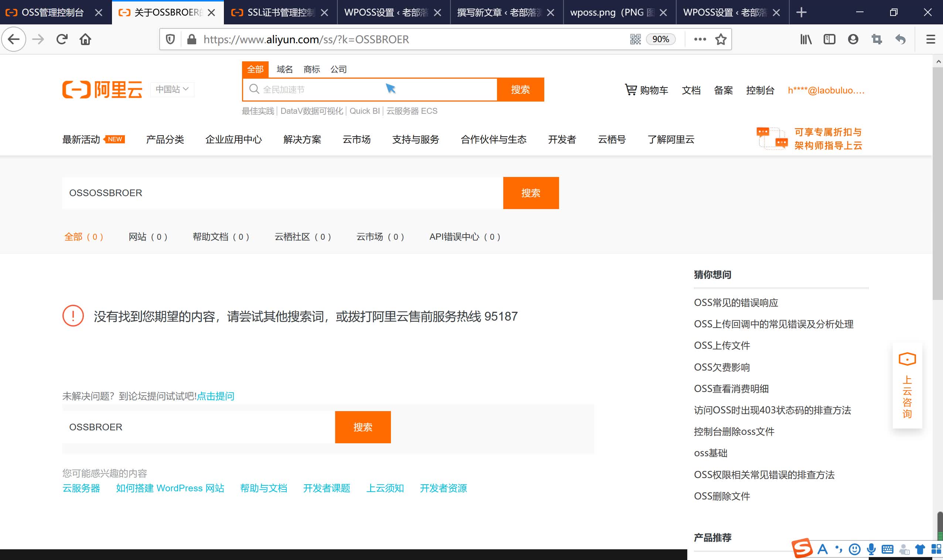The image size is (943, 560).
Task: Select the 域名 search category tab
Action: [x=285, y=69]
